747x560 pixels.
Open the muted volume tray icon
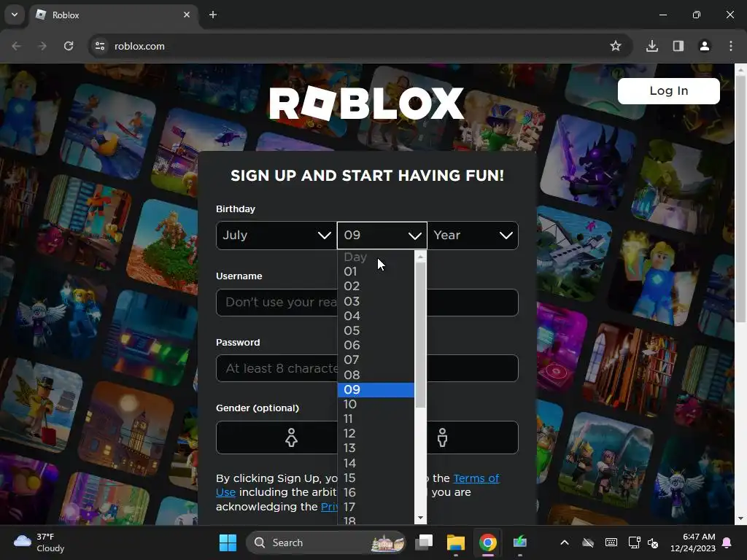point(653,542)
